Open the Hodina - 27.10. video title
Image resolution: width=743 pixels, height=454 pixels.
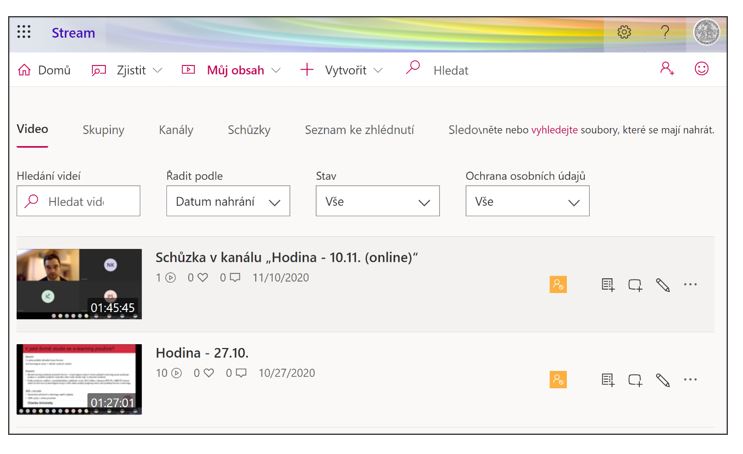[x=202, y=353]
